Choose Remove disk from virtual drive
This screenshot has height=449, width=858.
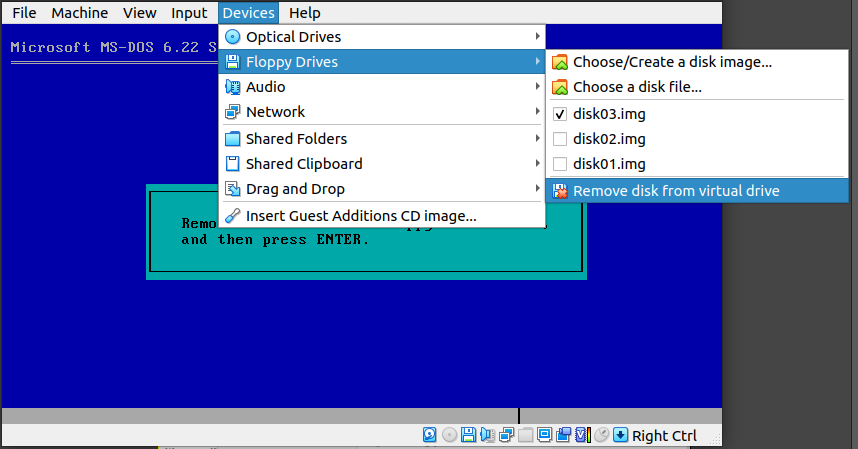click(675, 191)
